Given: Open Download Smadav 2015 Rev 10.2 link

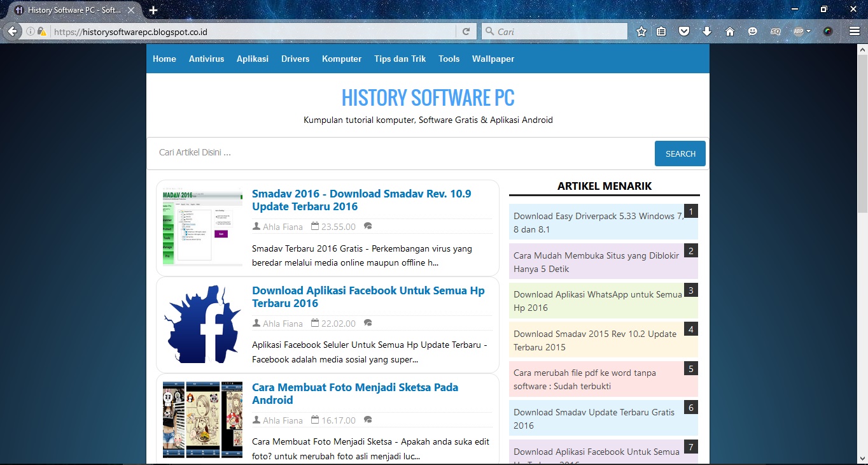Looking at the screenshot, I should pos(595,340).
